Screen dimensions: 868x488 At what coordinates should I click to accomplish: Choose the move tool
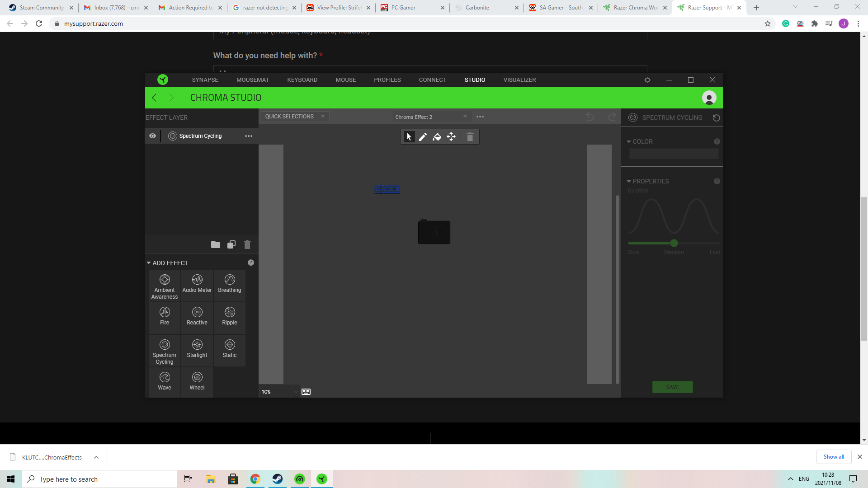[x=451, y=137]
